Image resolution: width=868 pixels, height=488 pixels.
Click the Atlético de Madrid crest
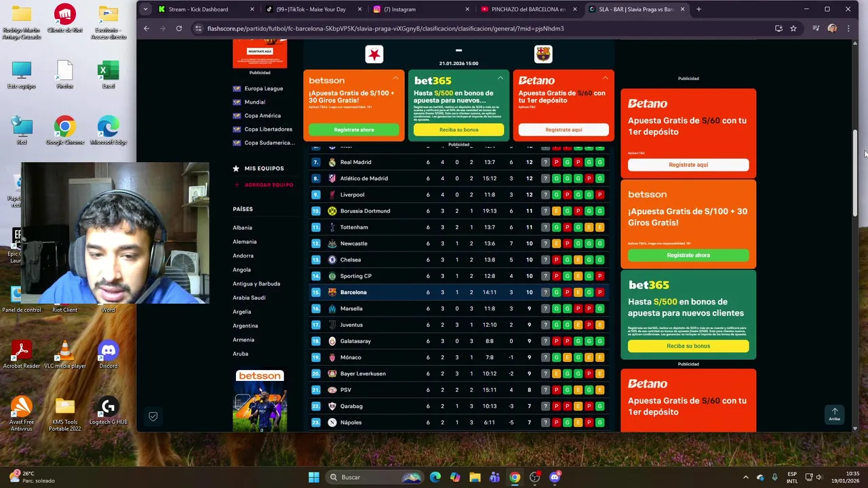(x=332, y=178)
